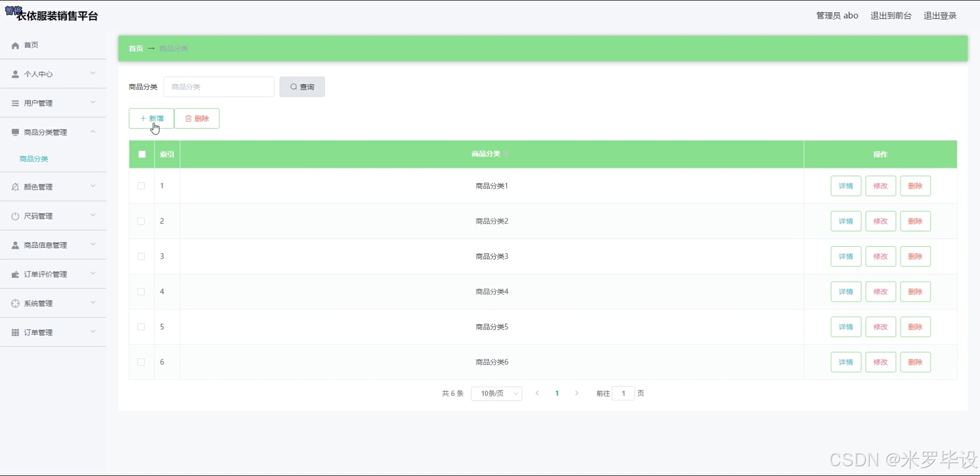Click the icon beside 颜色管理

(x=15, y=187)
